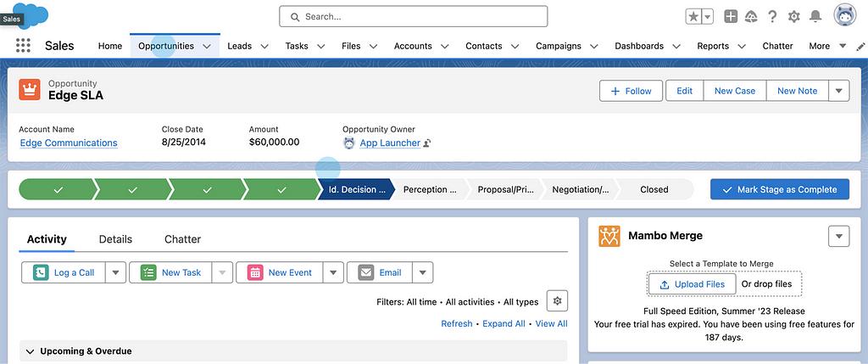The width and height of the screenshot is (868, 364).
Task: Open the user profile avatar
Action: tap(844, 16)
